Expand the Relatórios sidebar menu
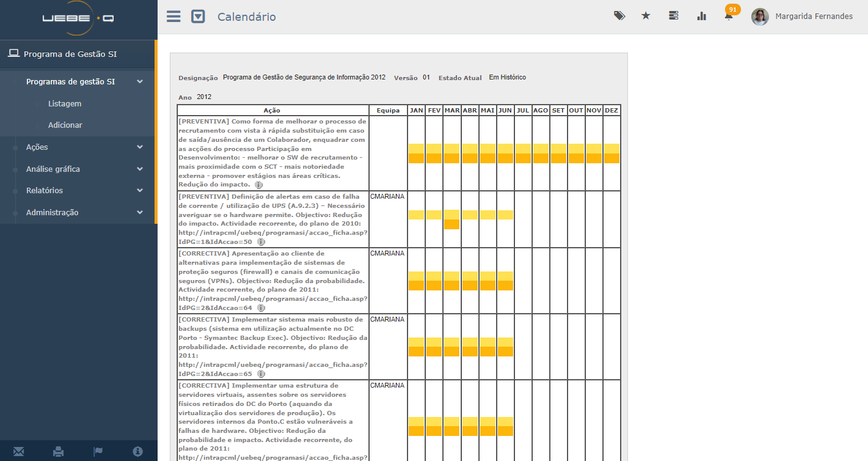The height and width of the screenshot is (461, 868). pyautogui.click(x=140, y=191)
